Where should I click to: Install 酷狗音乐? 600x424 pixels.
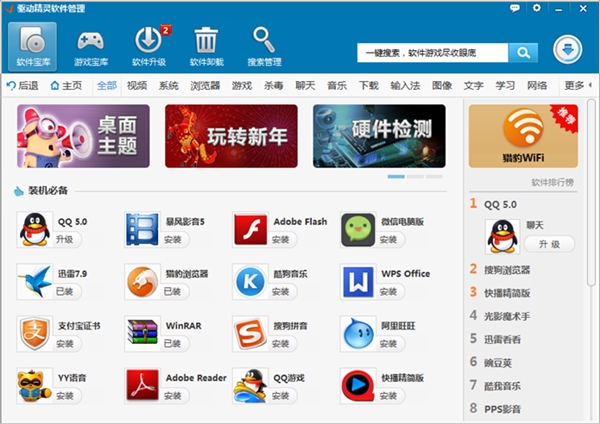(x=282, y=292)
